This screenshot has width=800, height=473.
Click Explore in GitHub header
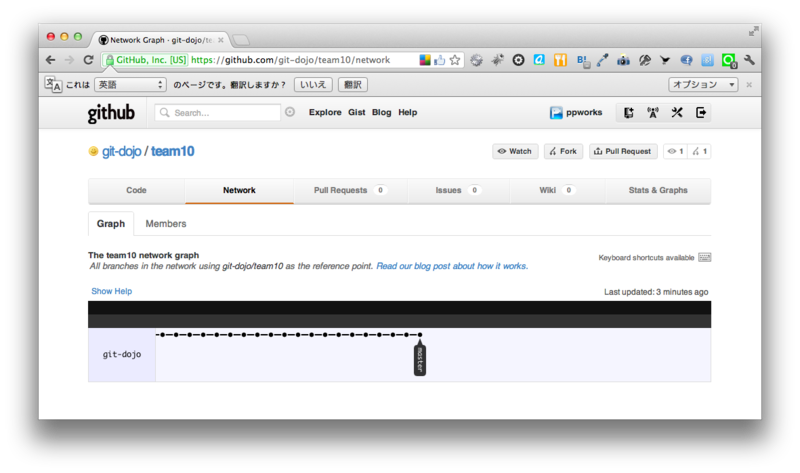coord(325,112)
